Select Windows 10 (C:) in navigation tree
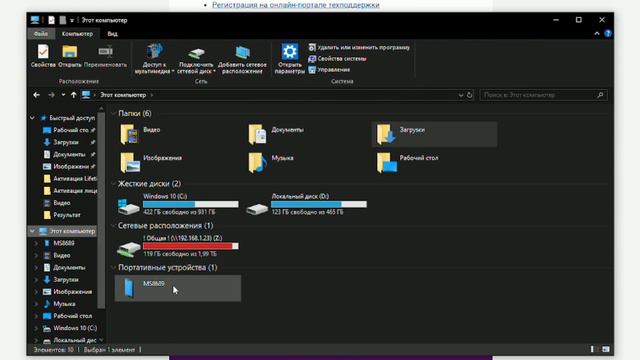 69,328
